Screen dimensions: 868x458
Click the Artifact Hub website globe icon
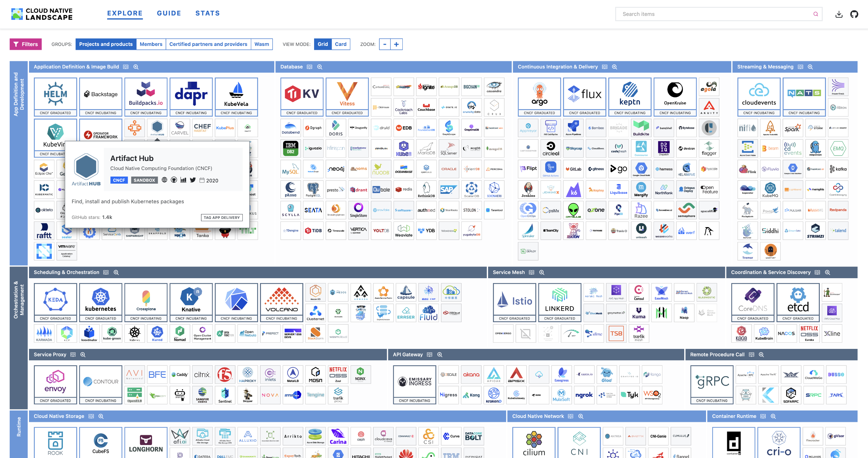pos(165,180)
